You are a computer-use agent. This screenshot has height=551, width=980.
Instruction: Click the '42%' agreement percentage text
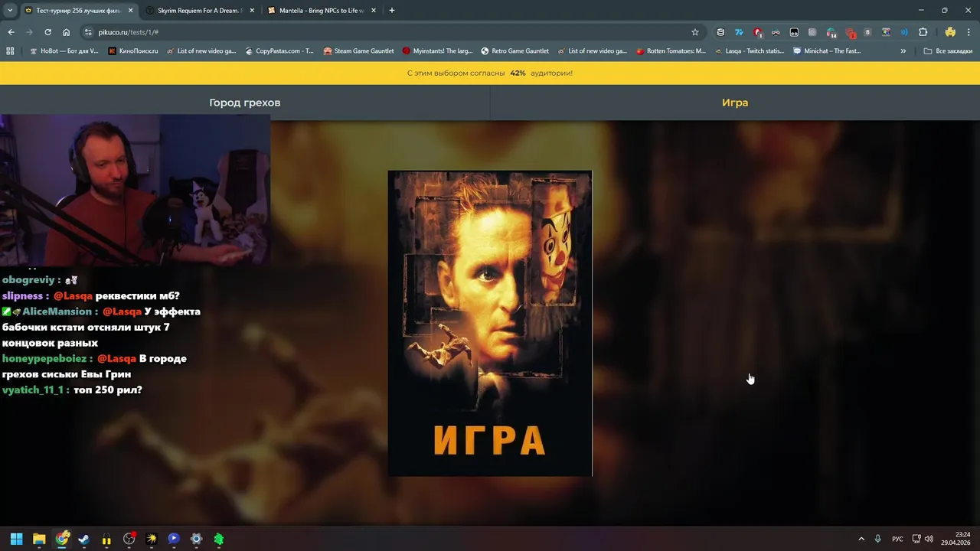coord(518,73)
